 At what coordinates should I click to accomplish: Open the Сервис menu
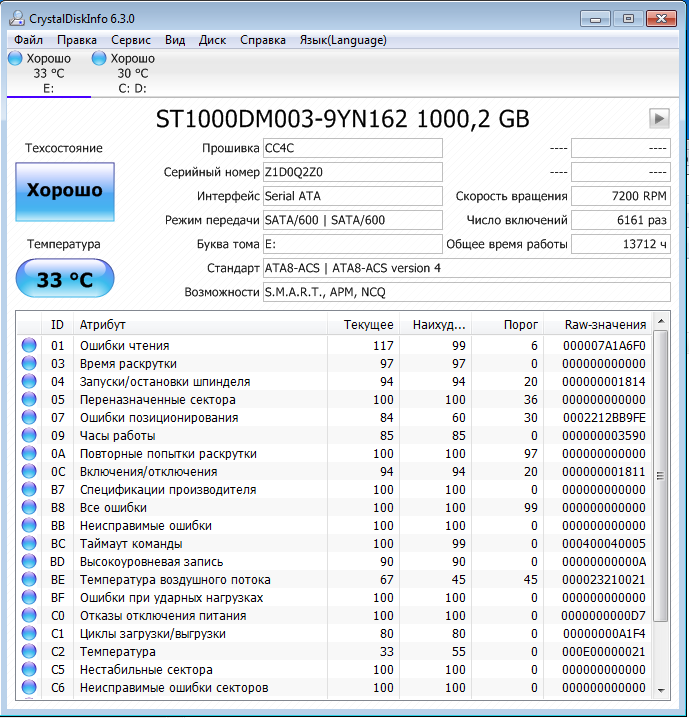[131, 40]
